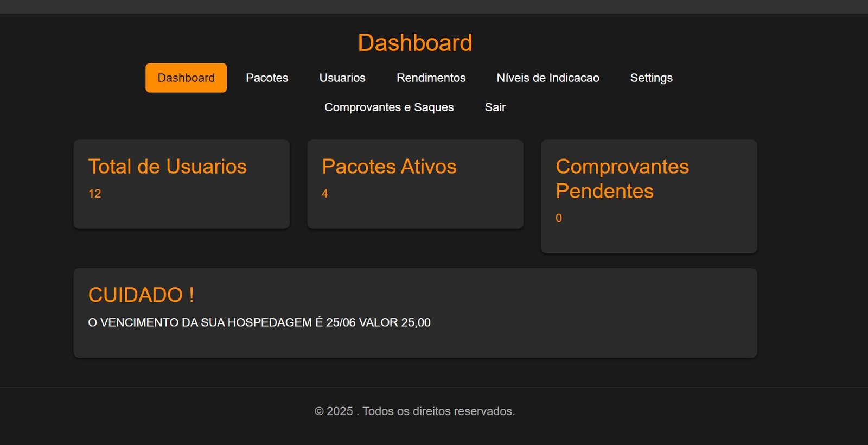Click the Comprovantes Pendentes card title
This screenshot has width=868, height=445.
[x=622, y=179]
